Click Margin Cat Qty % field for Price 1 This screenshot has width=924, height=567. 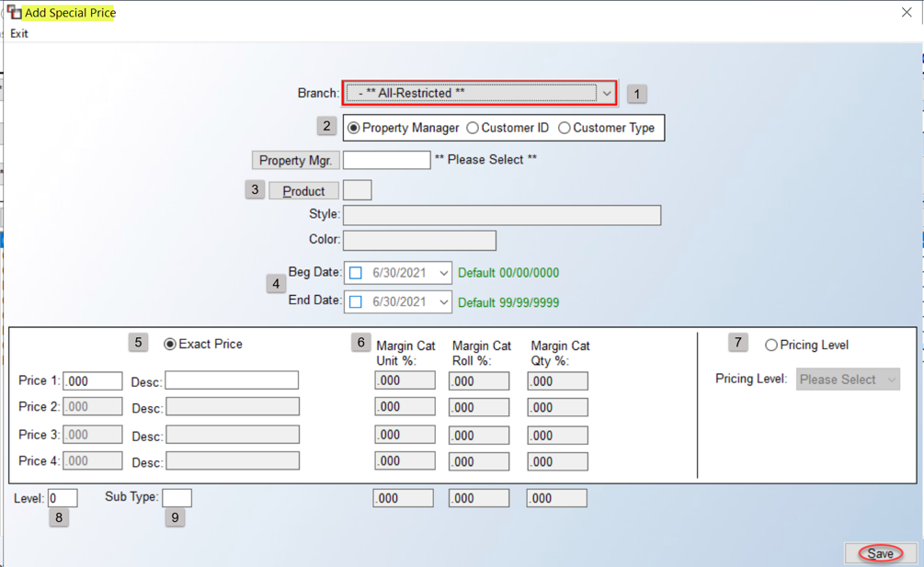click(557, 381)
